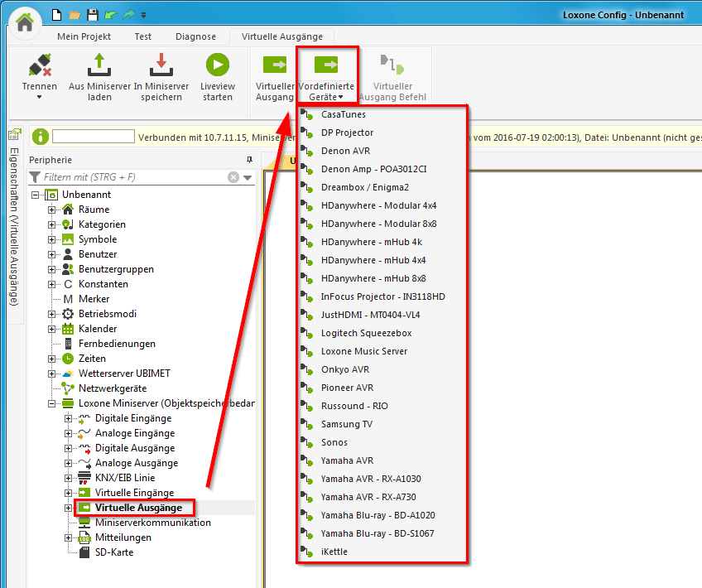The image size is (702, 588).
Task: Click the Trennen disconnect icon
Action: coord(40,65)
